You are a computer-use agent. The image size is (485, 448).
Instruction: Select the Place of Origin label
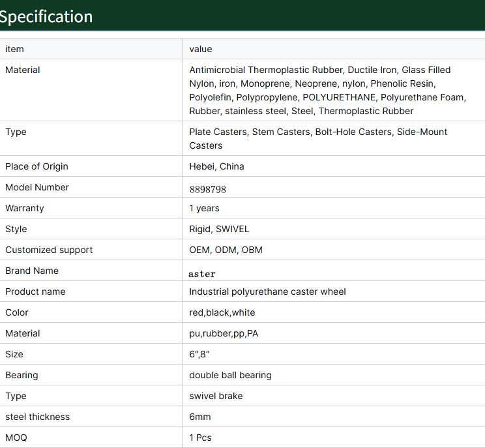pyautogui.click(x=37, y=166)
